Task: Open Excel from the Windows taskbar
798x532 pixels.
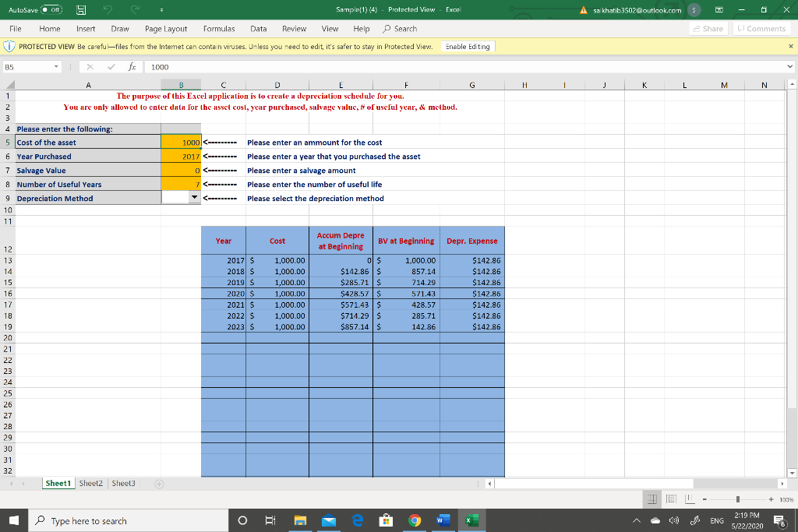Action: click(x=471, y=520)
